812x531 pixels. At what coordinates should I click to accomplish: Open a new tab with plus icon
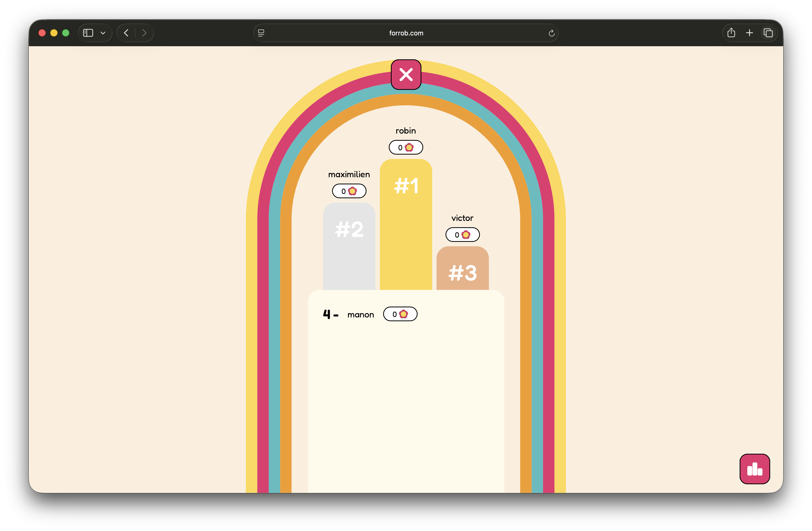click(x=749, y=33)
